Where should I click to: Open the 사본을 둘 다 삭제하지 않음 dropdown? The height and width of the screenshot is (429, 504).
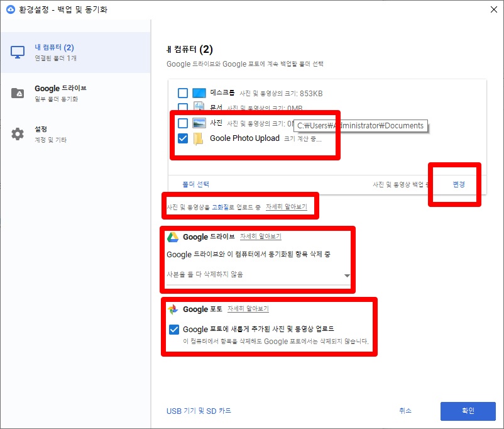(258, 275)
